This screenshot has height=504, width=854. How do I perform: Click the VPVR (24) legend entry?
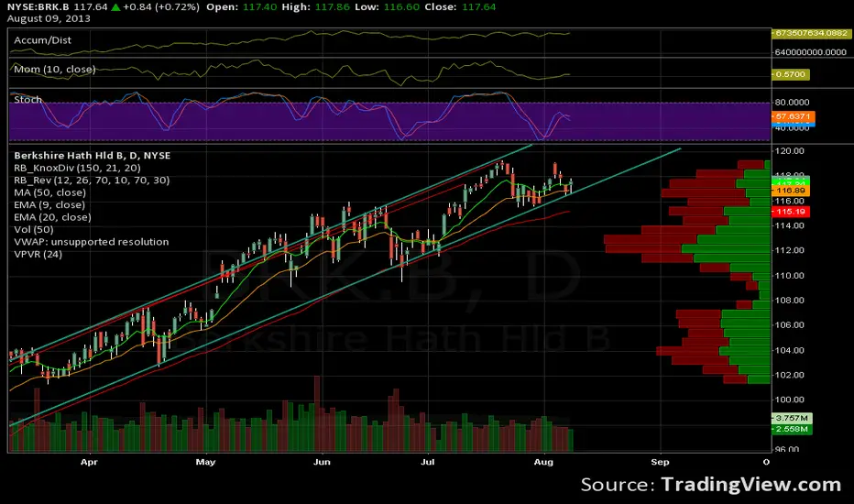(38, 255)
